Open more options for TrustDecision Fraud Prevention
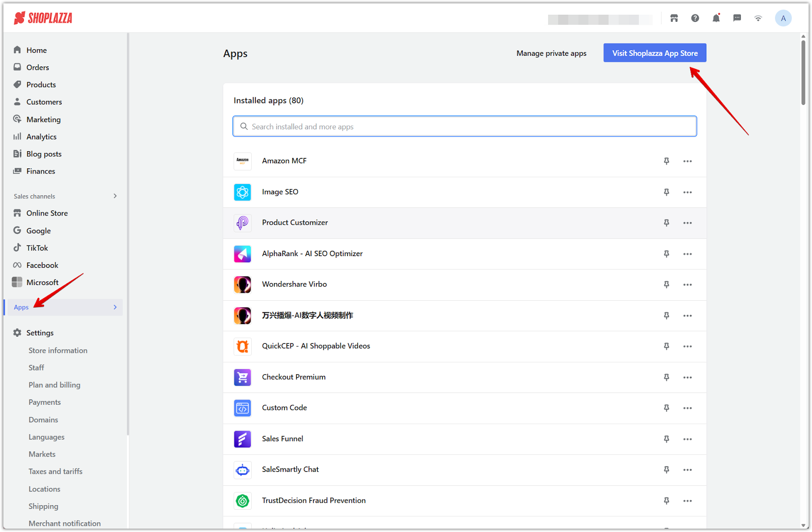The height and width of the screenshot is (532, 812). (688, 501)
